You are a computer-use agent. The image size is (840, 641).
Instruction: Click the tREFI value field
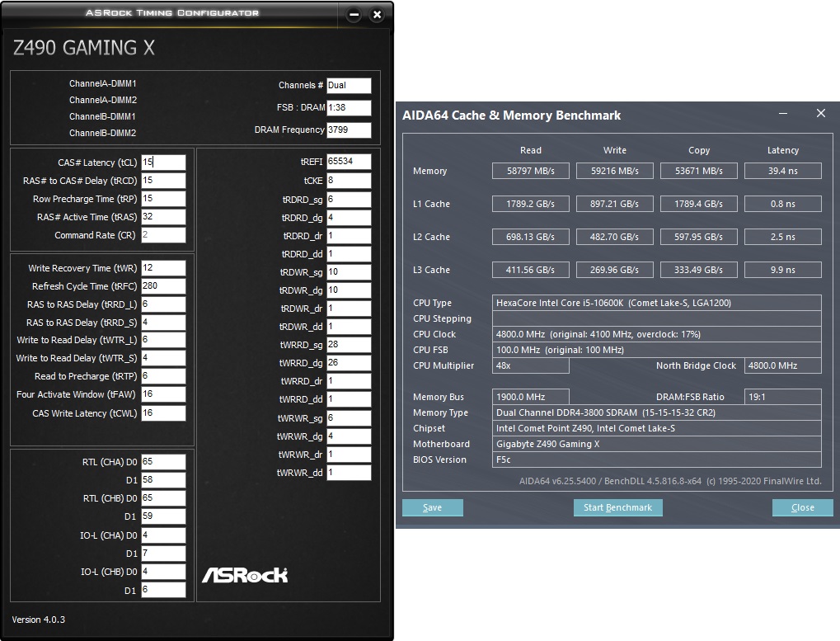[x=349, y=162]
